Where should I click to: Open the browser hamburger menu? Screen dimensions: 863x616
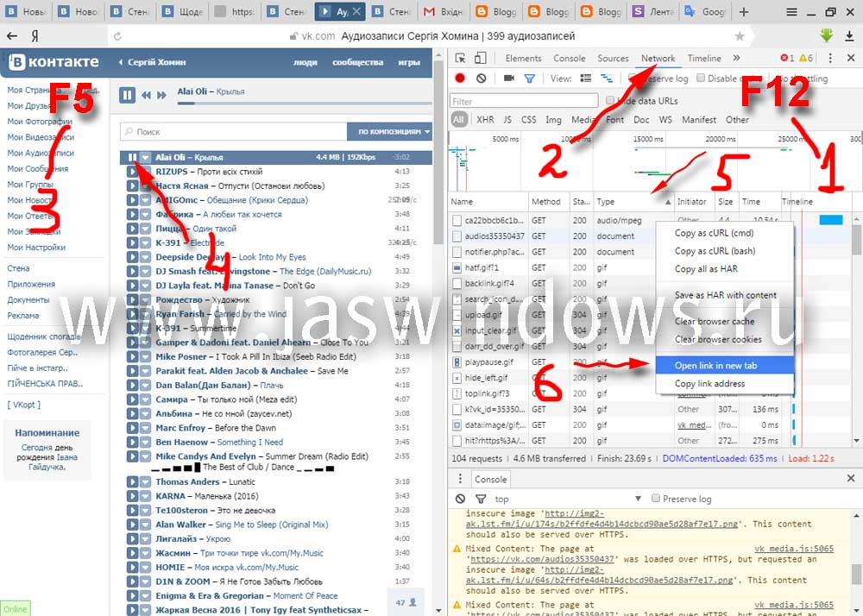tap(791, 11)
